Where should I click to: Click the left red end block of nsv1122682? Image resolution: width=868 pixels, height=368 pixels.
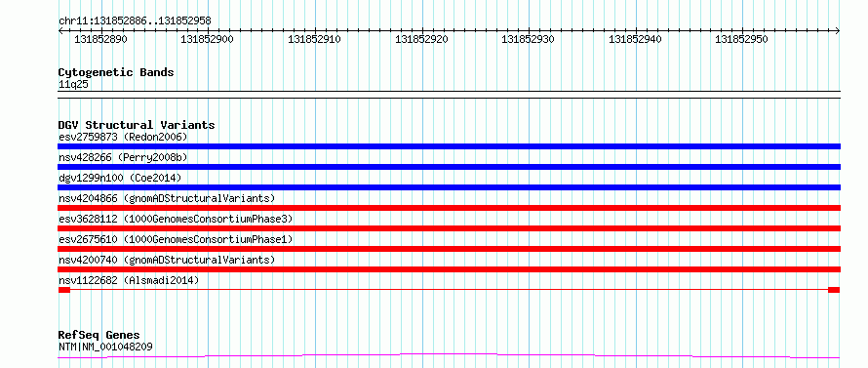[x=64, y=290]
